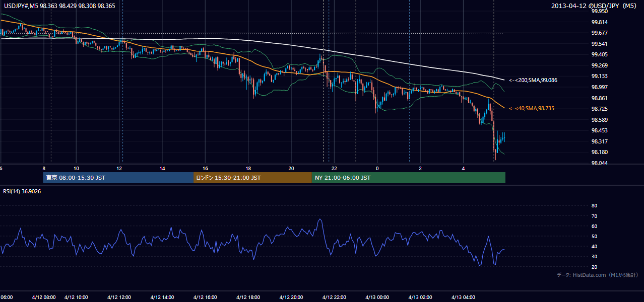Click hour tick 18 under price chart
644x302 pixels.
tap(248, 168)
